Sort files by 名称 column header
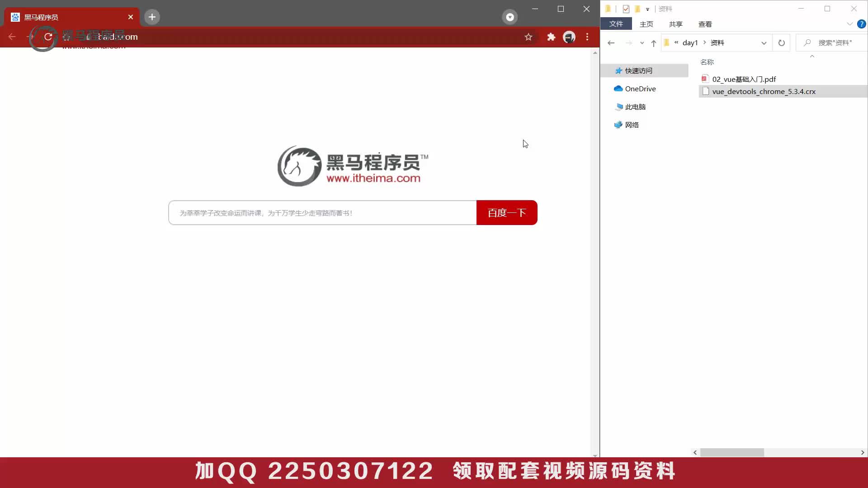This screenshot has width=868, height=488. pyautogui.click(x=707, y=62)
